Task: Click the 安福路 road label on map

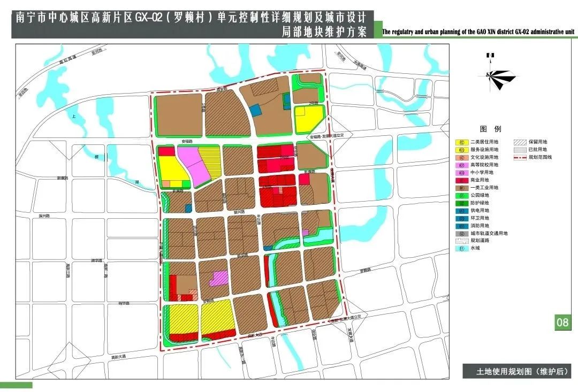Action: coord(186,142)
